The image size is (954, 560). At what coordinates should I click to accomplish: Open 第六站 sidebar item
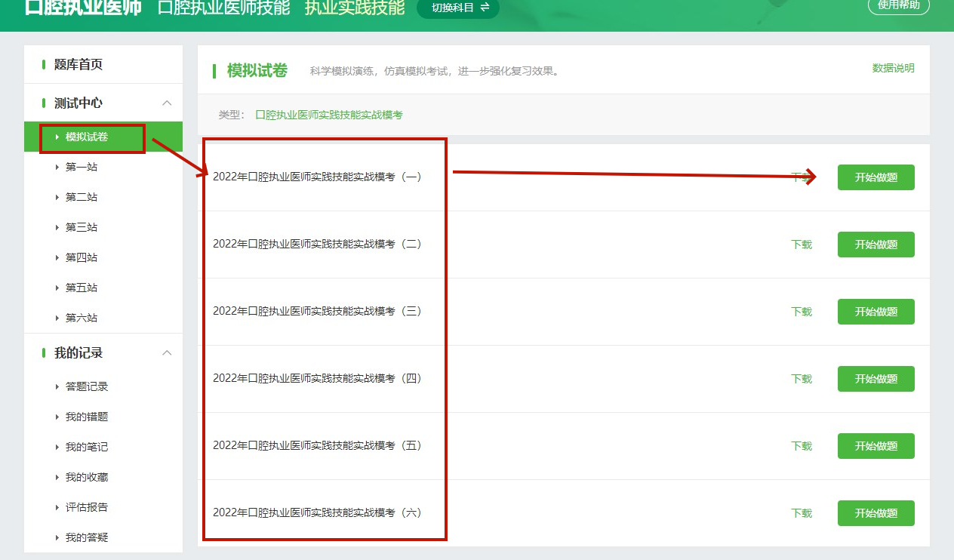pos(82,318)
